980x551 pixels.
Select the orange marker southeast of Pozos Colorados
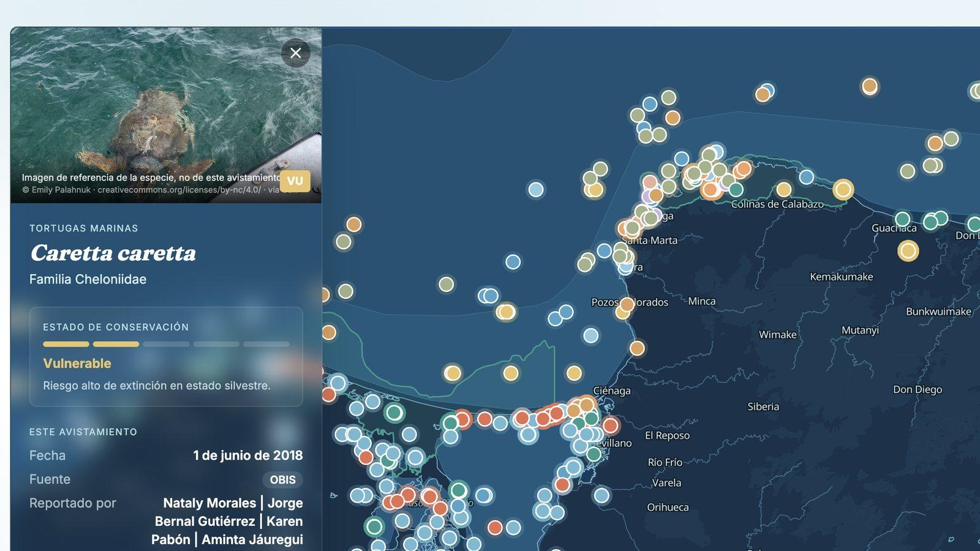click(x=637, y=348)
